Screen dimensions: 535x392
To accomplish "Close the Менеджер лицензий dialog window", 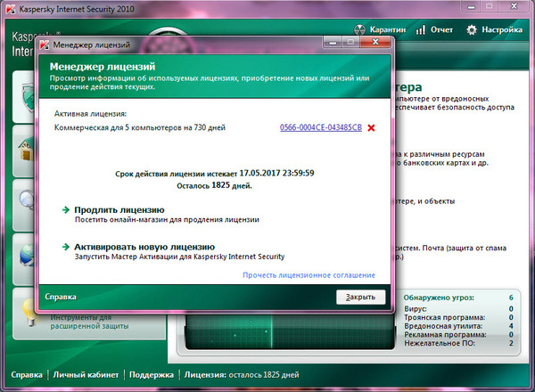I will point(375,42).
